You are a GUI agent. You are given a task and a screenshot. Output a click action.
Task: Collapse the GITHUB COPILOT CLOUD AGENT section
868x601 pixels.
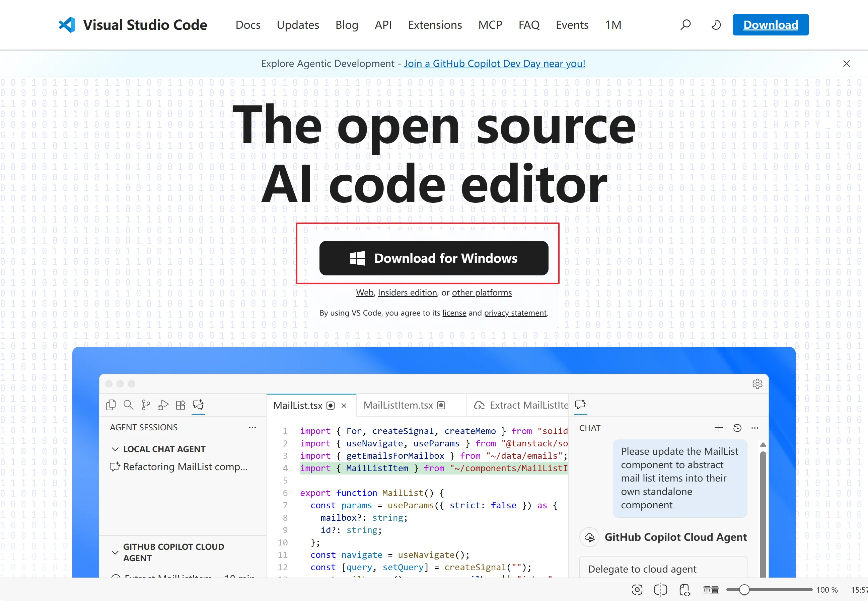tap(115, 552)
